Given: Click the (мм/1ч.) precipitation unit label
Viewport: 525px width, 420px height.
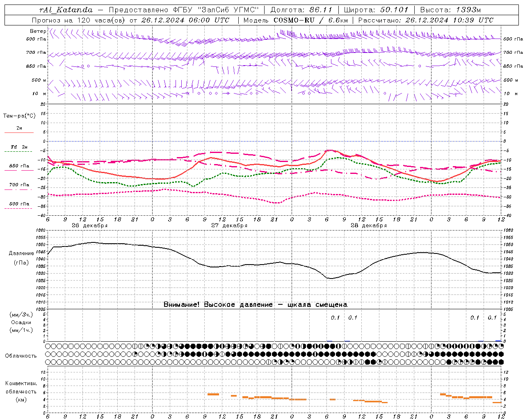Looking at the screenshot, I should [x=21, y=330].
